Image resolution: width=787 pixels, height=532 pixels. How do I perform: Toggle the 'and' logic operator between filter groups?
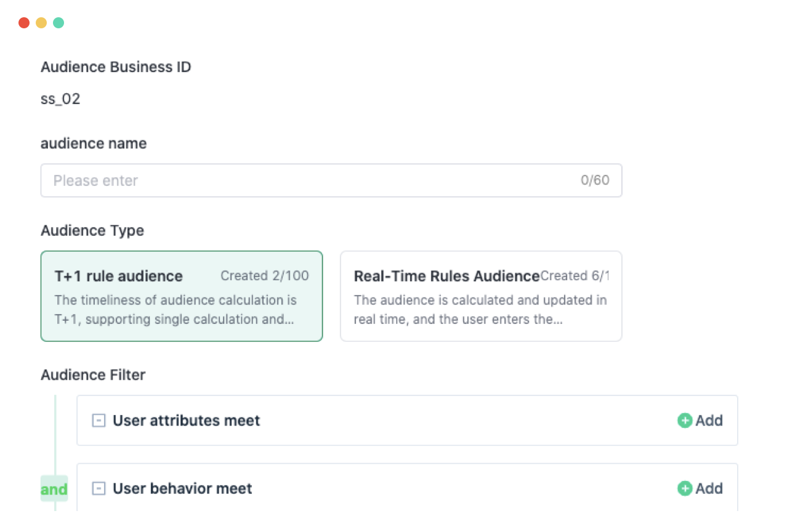click(54, 488)
